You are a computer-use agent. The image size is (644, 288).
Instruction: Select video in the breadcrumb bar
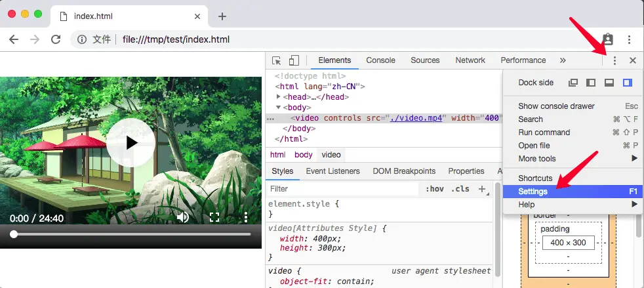tap(331, 155)
